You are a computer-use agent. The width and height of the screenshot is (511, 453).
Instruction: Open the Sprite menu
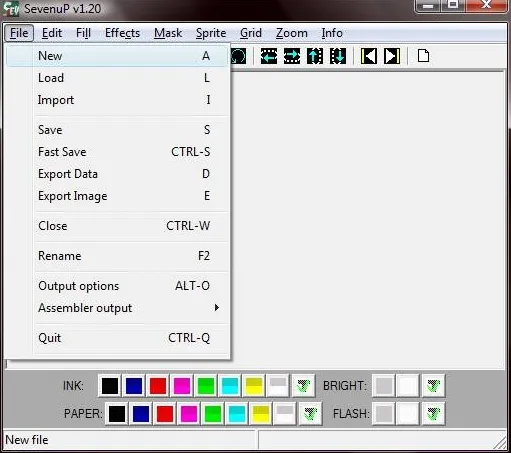(211, 33)
